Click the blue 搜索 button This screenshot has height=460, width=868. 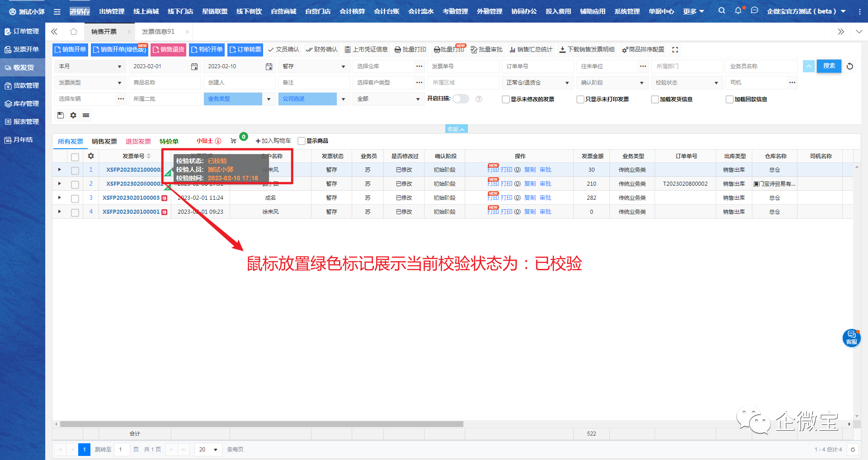(x=829, y=66)
